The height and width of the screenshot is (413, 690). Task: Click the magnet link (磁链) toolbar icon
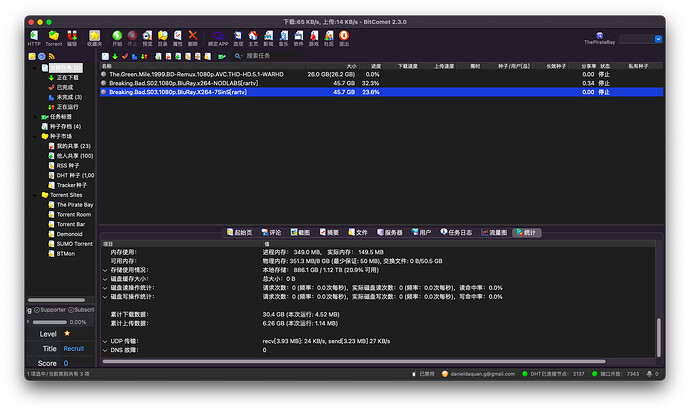pos(72,36)
